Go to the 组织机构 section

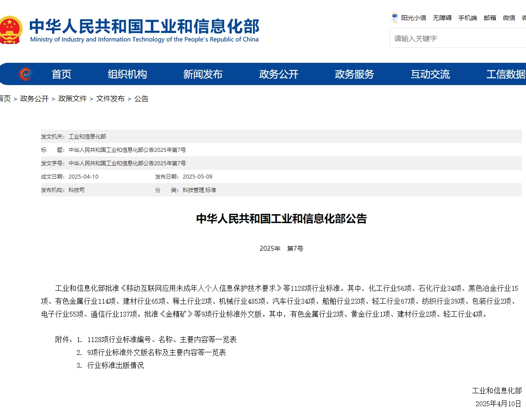[x=127, y=74]
